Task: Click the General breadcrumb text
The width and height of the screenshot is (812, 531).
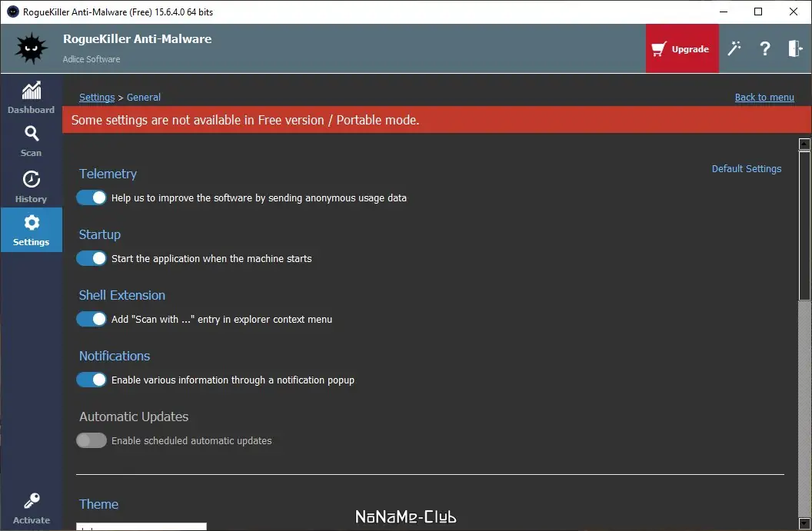Action: [x=144, y=98]
